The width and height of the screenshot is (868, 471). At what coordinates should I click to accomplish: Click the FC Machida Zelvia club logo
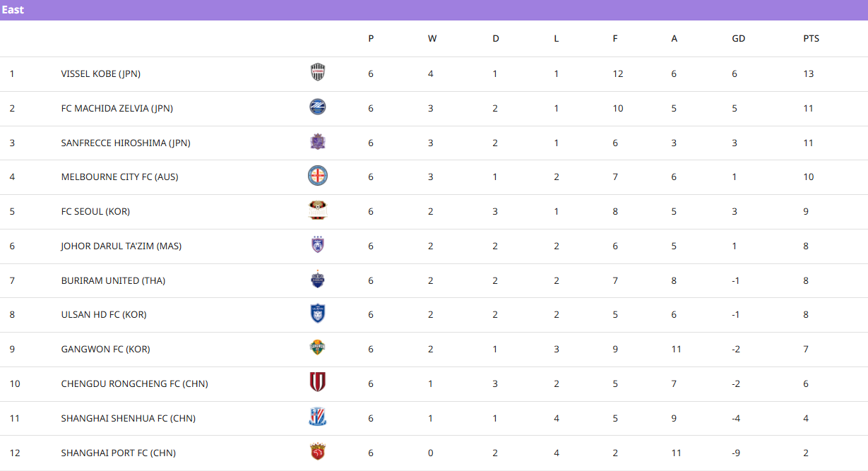318,107
